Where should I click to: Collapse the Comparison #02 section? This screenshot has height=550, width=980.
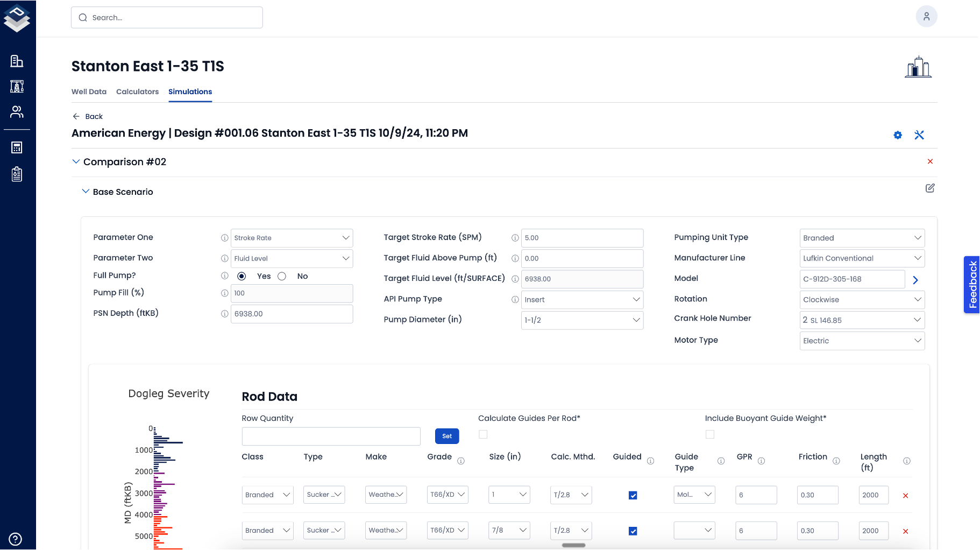click(76, 162)
